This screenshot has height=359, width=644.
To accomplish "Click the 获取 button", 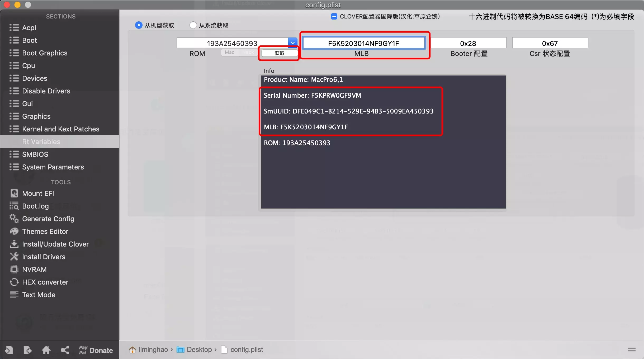I will pos(280,53).
